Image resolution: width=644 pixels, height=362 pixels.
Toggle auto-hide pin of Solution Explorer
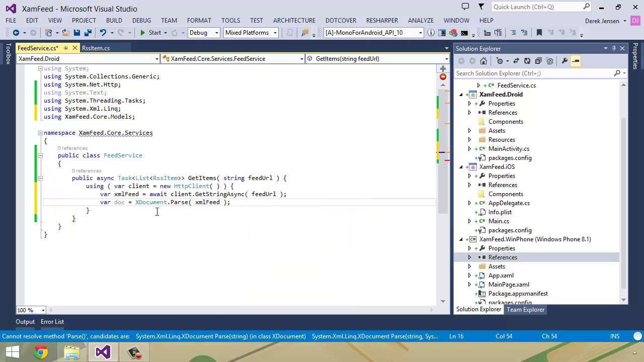614,48
